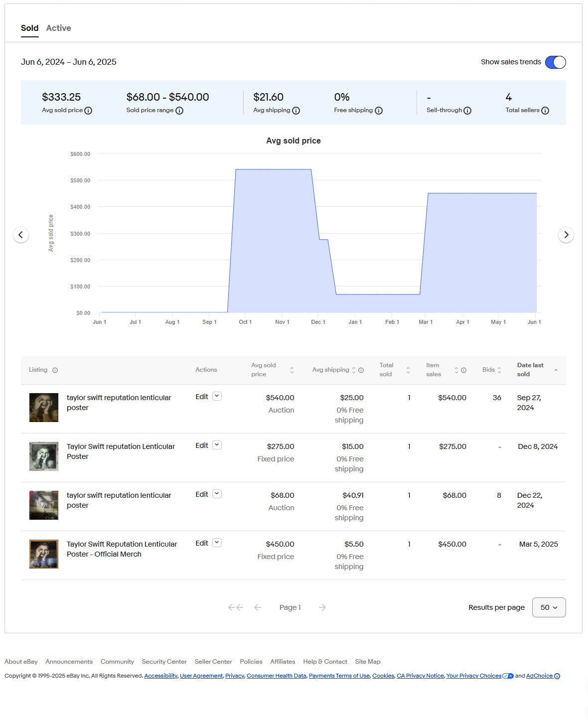Screen dimensions: 588x720
Task: Open info icon beside Sell-through
Action: (x=467, y=111)
